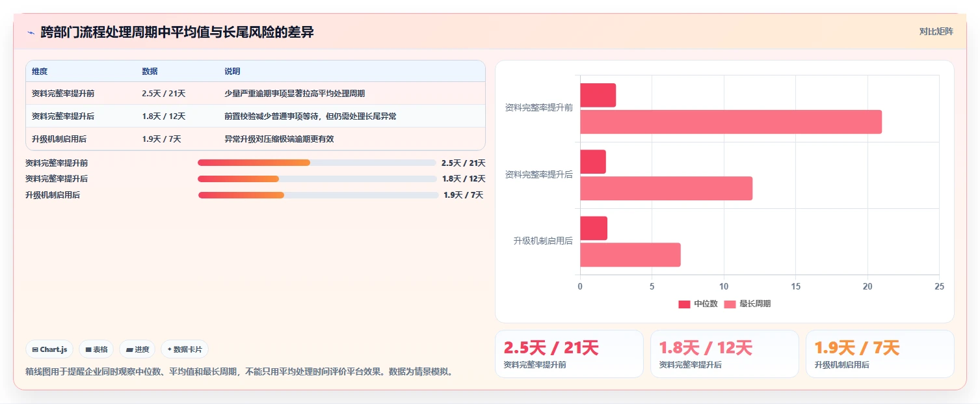Select the Chart.js chip
Screen dimensions: 980x404
(50, 349)
